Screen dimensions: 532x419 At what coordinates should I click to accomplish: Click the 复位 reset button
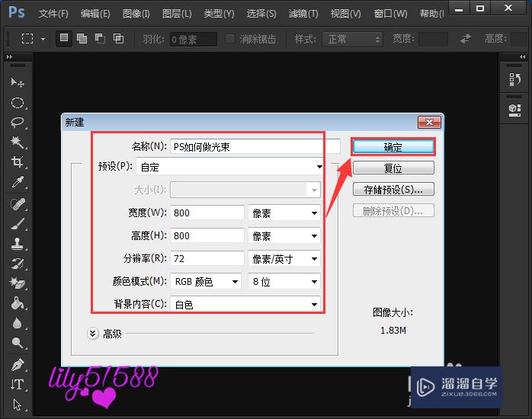pos(393,168)
